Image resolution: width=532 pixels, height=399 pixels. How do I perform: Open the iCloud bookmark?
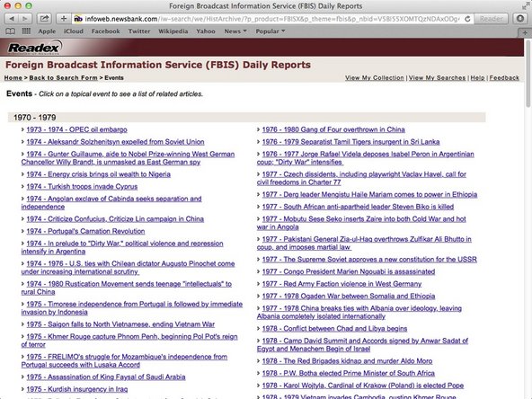[x=74, y=31]
